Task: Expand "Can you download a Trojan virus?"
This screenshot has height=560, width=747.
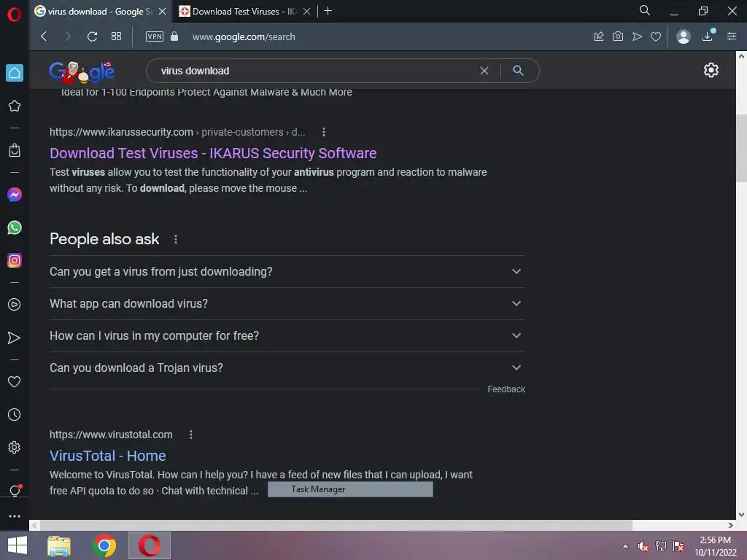Action: coord(287,367)
